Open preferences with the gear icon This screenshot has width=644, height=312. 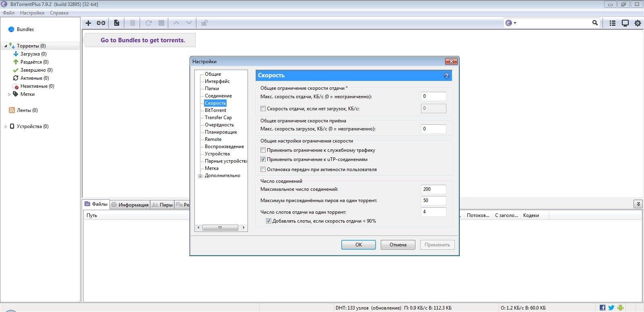638,23
